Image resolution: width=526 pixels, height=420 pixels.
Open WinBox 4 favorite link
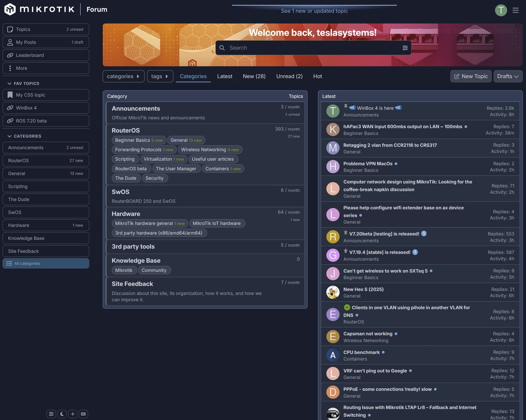pyautogui.click(x=46, y=108)
